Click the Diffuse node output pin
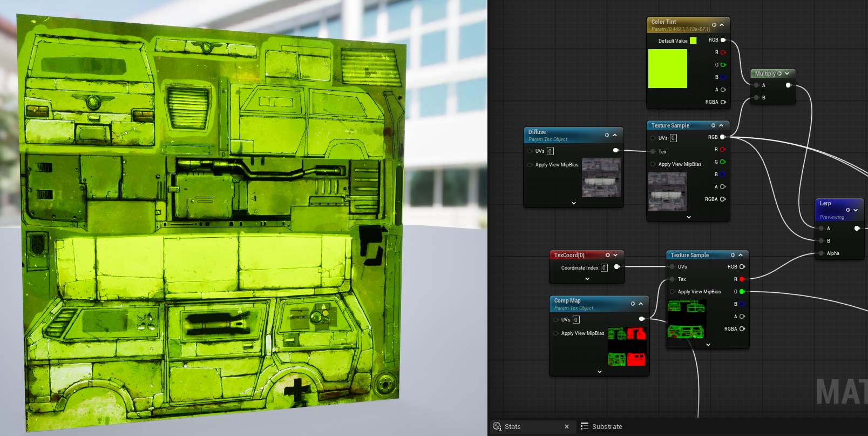This screenshot has width=868, height=436. pos(616,150)
